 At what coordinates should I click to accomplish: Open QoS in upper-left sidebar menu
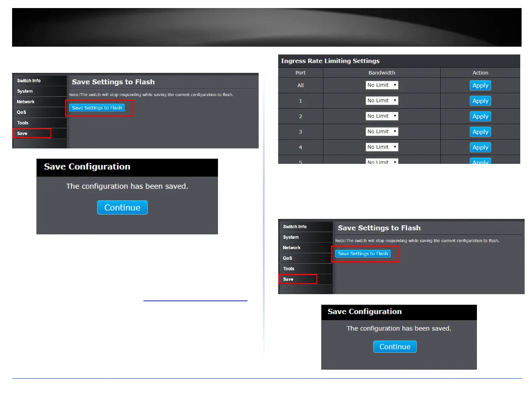coord(40,112)
